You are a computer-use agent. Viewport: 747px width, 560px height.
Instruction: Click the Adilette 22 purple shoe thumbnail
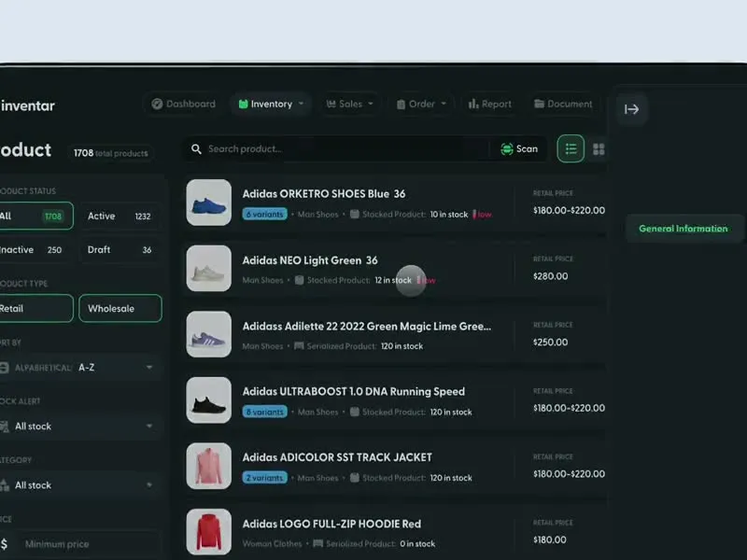[208, 334]
